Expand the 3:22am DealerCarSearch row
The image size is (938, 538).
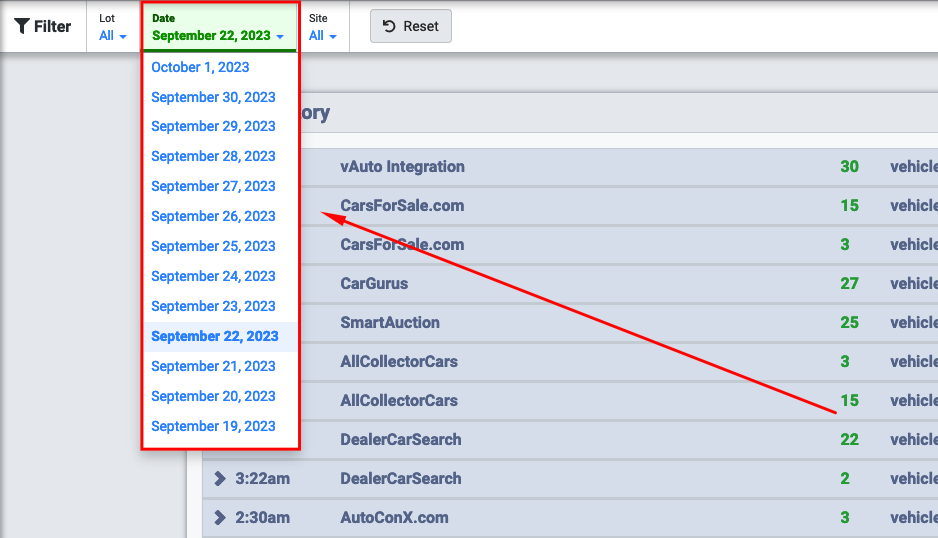(220, 478)
